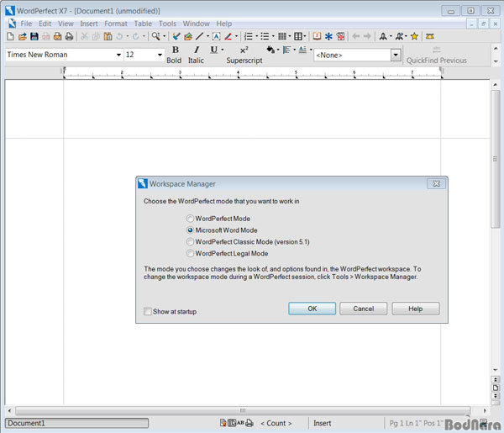The image size is (504, 433).
Task: Click the blue asterisk icon
Action: [328, 36]
